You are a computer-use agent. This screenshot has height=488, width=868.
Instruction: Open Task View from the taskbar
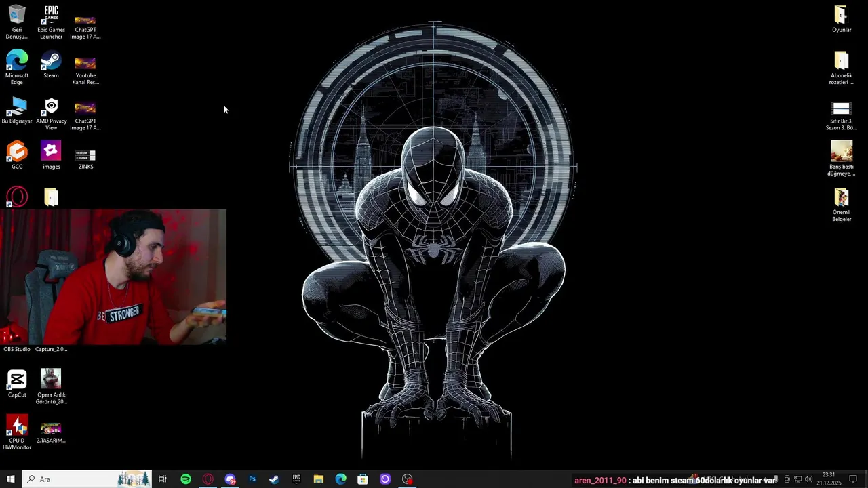pyautogui.click(x=163, y=479)
